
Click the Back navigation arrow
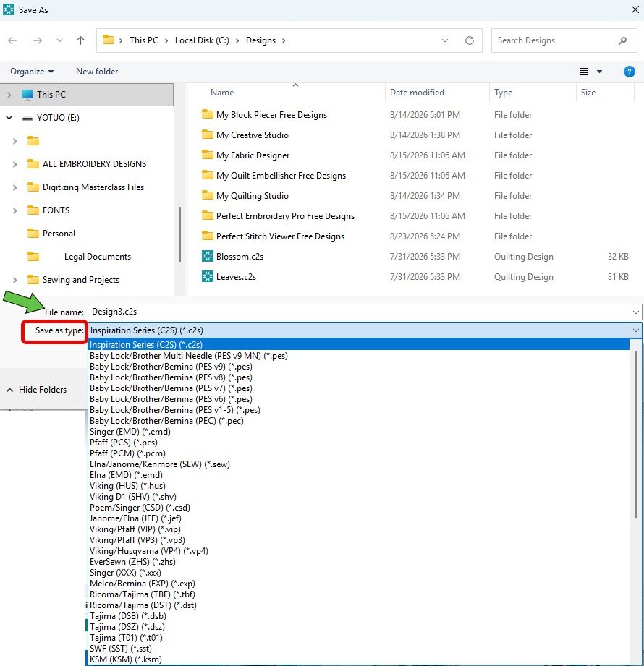pyautogui.click(x=12, y=40)
